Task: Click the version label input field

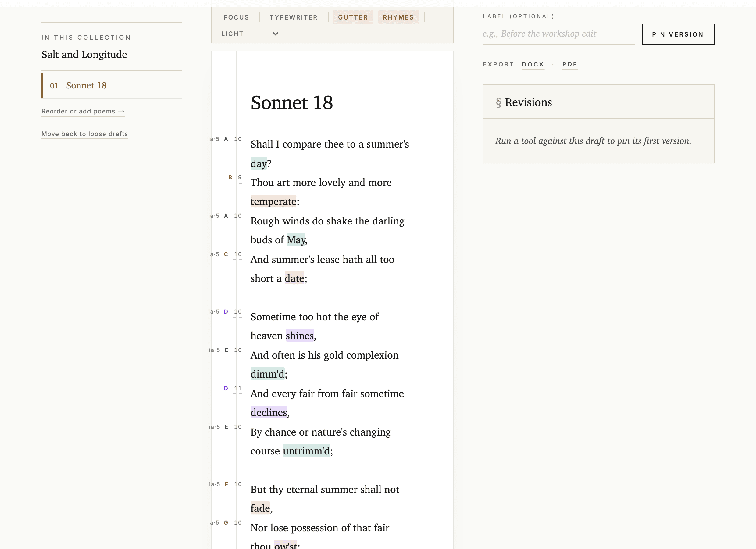Action: point(558,34)
